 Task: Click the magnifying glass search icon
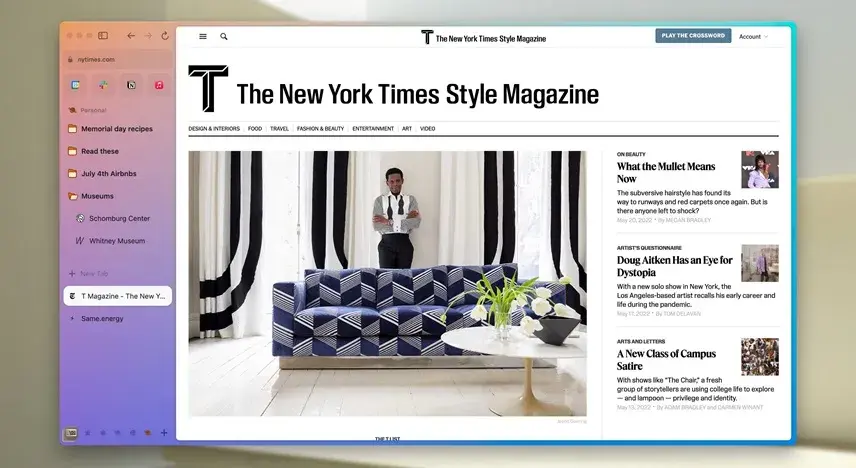224,36
